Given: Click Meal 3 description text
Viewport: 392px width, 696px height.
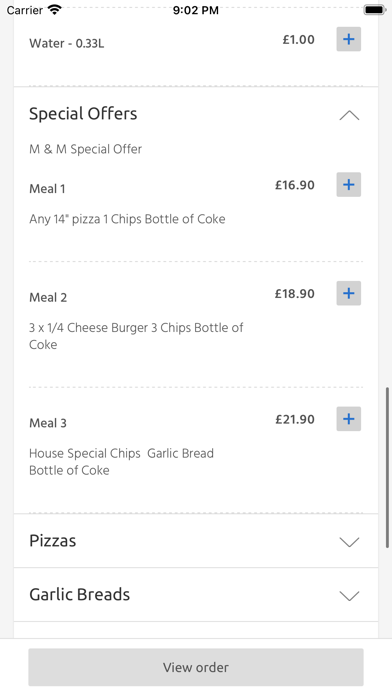Looking at the screenshot, I should pyautogui.click(x=121, y=462).
